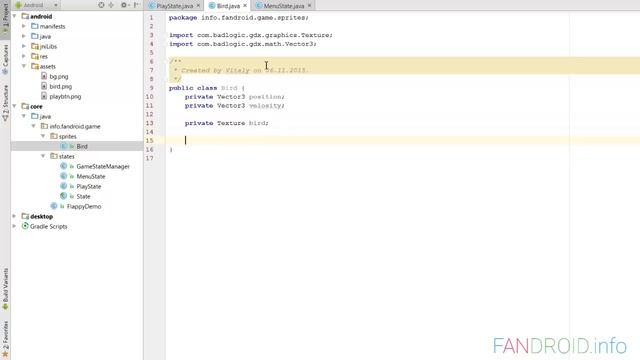Select the Bird class in sprites

coord(82,146)
